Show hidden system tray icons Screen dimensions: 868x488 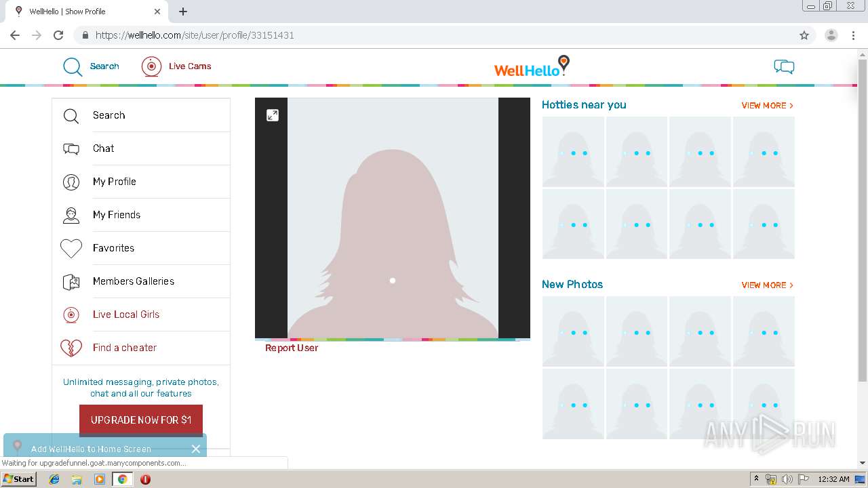tap(756, 479)
